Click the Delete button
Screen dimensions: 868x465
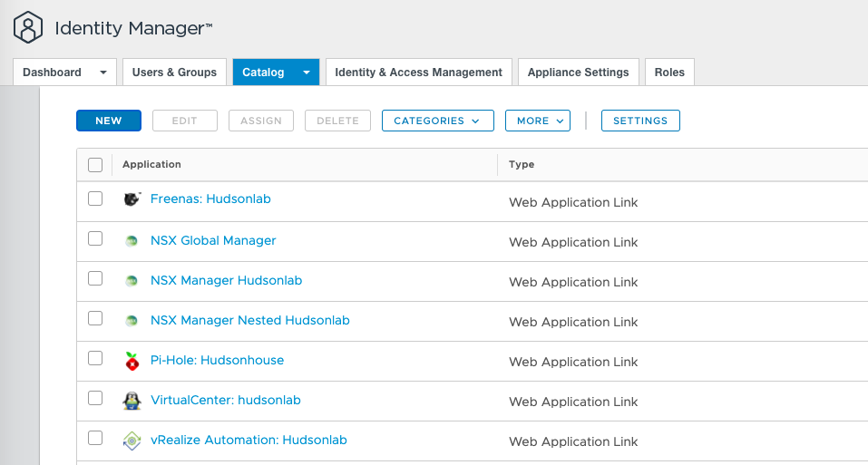pos(337,121)
